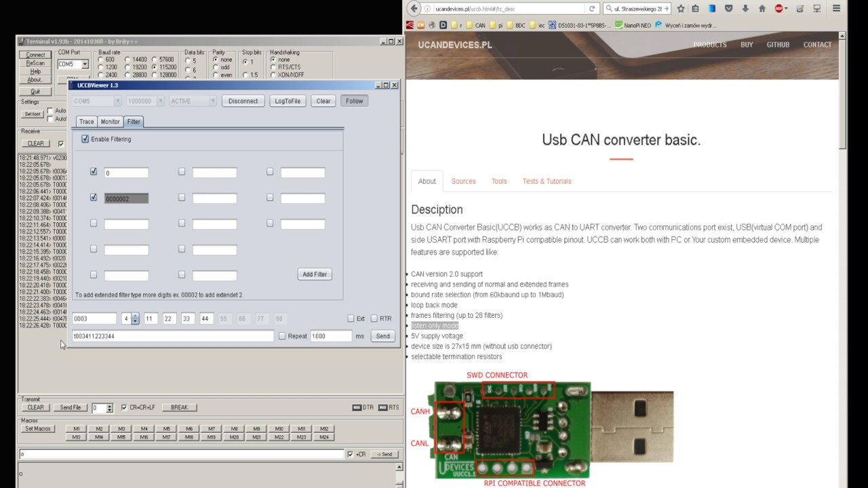Open the iec bookmarks folder
Screen dimensions: 868x488
pyautogui.click(x=537, y=25)
